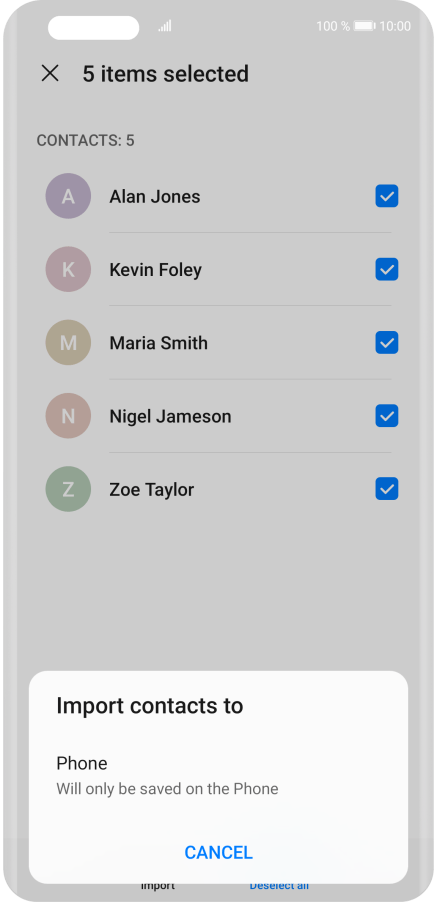Tap the clock showing 10:00
The width and height of the screenshot is (437, 902).
[395, 26]
